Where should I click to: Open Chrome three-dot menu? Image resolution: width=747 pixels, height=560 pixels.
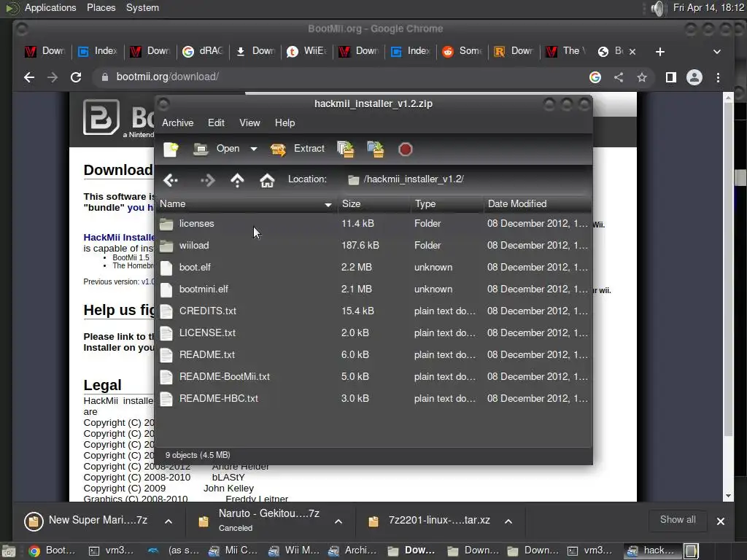coord(718,77)
